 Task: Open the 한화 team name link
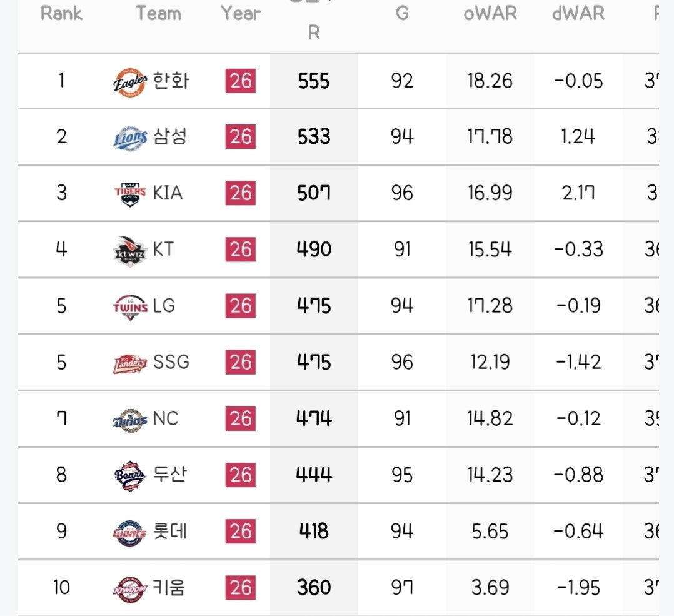(171, 81)
